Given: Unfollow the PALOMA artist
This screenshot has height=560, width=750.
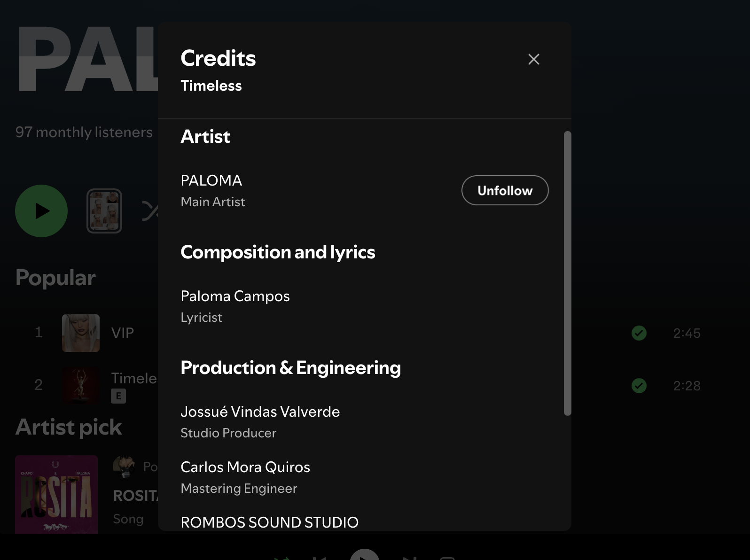Looking at the screenshot, I should (505, 190).
